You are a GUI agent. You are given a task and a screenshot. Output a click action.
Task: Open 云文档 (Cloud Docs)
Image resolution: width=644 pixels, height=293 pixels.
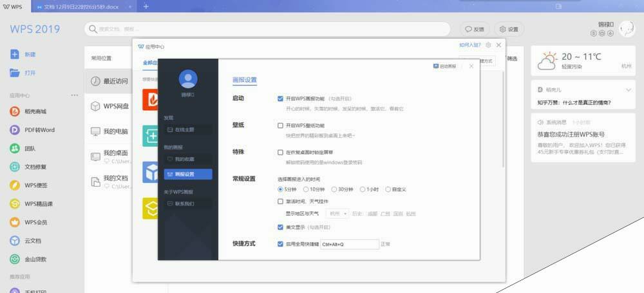click(x=26, y=241)
